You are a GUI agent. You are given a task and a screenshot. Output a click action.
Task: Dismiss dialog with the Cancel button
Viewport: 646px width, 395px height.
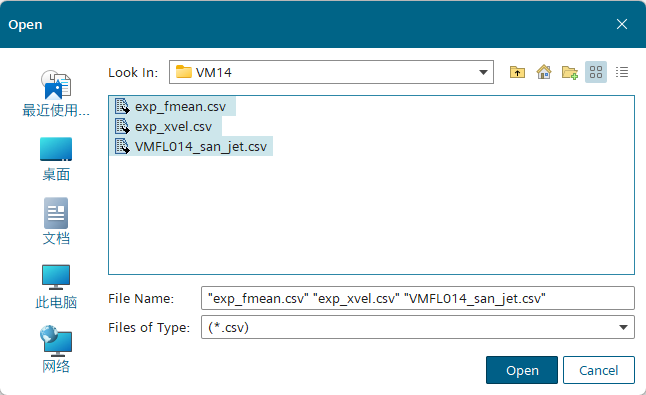pyautogui.click(x=599, y=370)
